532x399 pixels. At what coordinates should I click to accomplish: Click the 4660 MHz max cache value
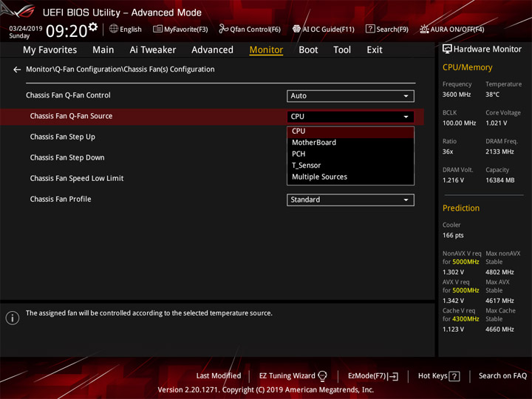[x=499, y=330]
